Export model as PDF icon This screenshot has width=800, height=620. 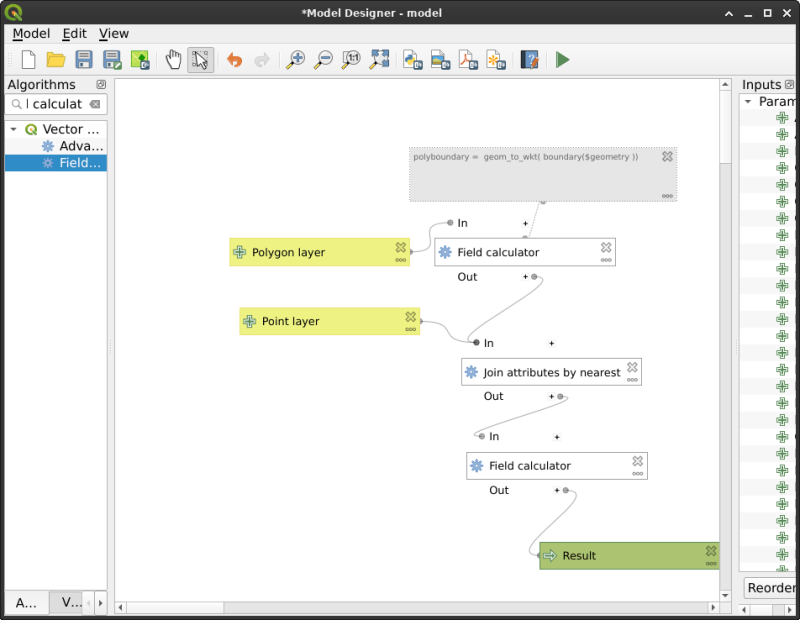468,60
